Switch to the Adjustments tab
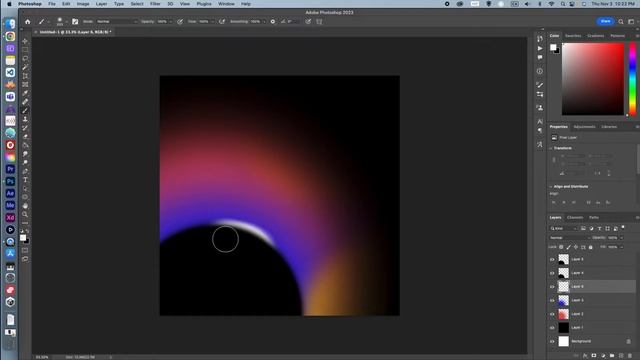The image size is (640, 360). tap(584, 127)
